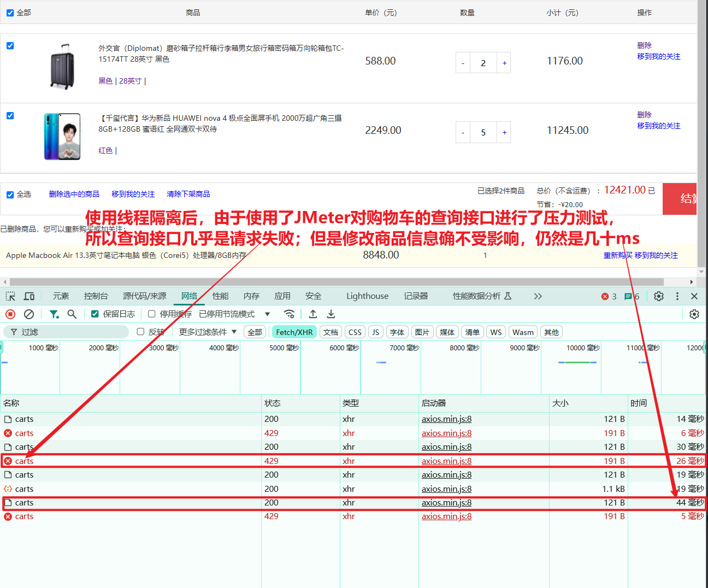Clear the network log
Image resolution: width=708 pixels, height=588 pixels.
coord(29,314)
